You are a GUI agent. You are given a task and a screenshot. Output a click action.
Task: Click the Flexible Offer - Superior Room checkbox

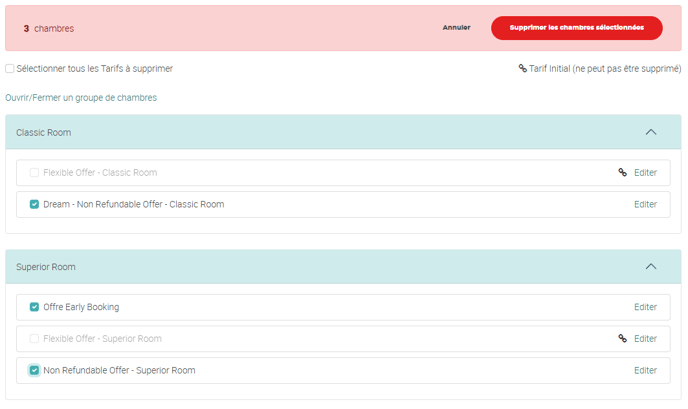pos(35,339)
